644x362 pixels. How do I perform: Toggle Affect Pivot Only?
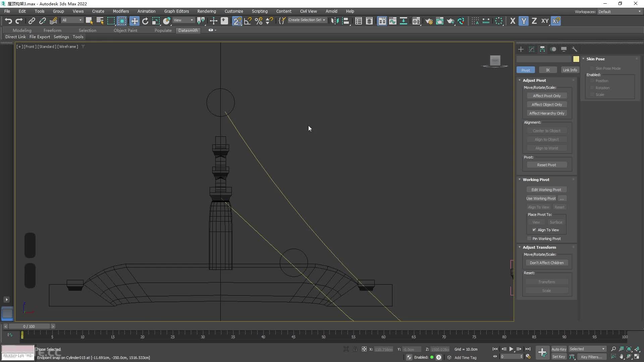click(547, 96)
